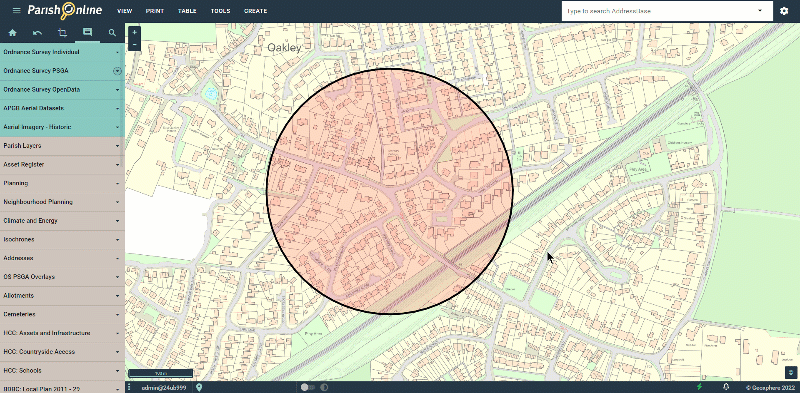Zoom out using the minus button
Screen dimensions: 800x393
click(x=135, y=44)
